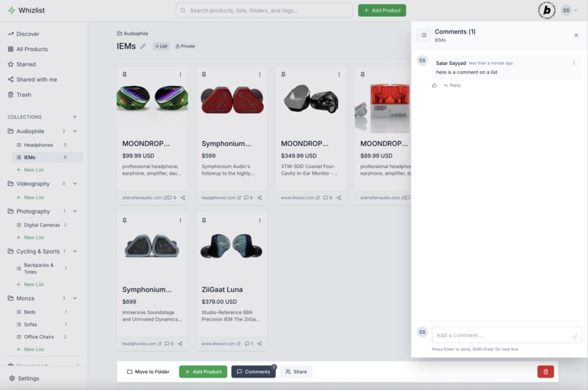Viewport: 588px width, 390px height.
Task: Open headphones.com link on Symphonium $599 card
Action: click(221, 197)
